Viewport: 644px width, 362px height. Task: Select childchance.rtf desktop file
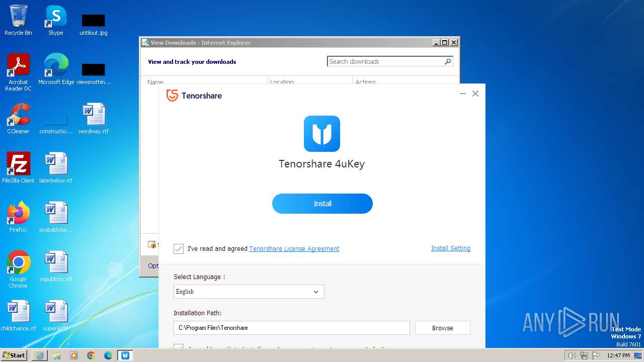[x=18, y=315]
